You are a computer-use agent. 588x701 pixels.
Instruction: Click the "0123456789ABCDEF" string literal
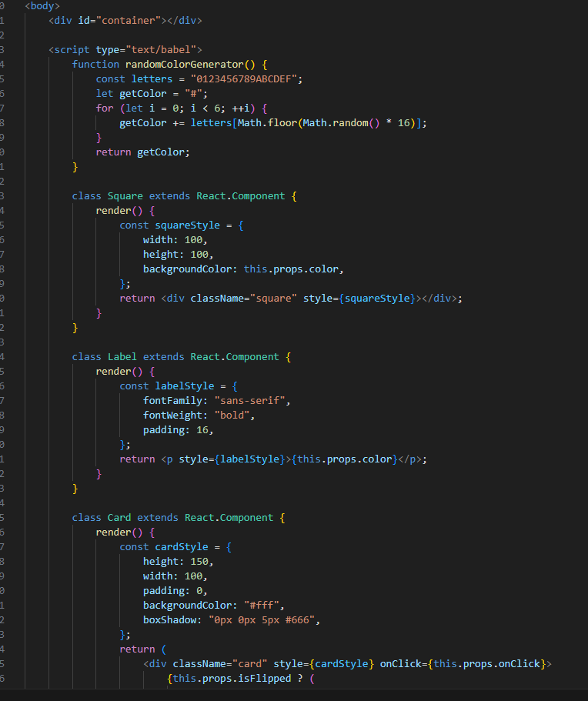(x=243, y=79)
